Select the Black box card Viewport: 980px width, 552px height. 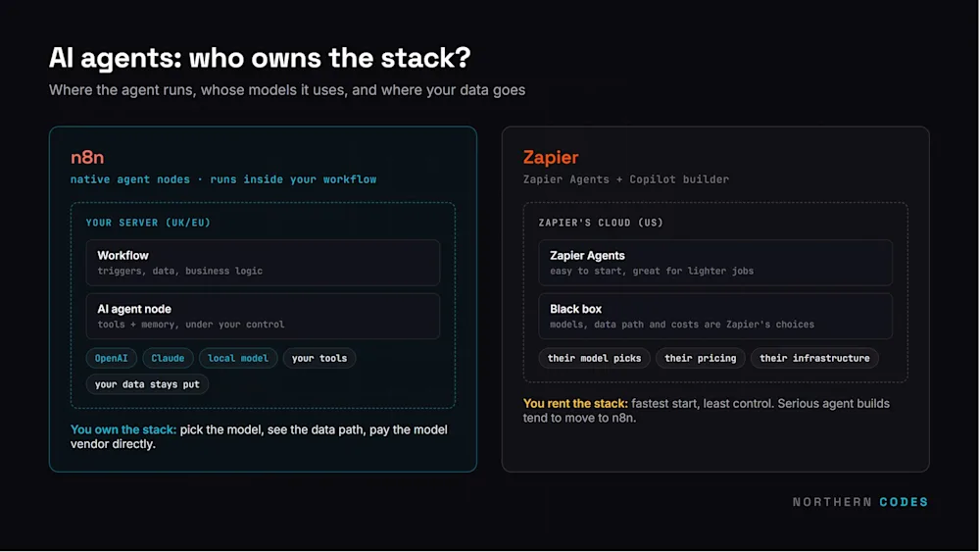pos(715,317)
